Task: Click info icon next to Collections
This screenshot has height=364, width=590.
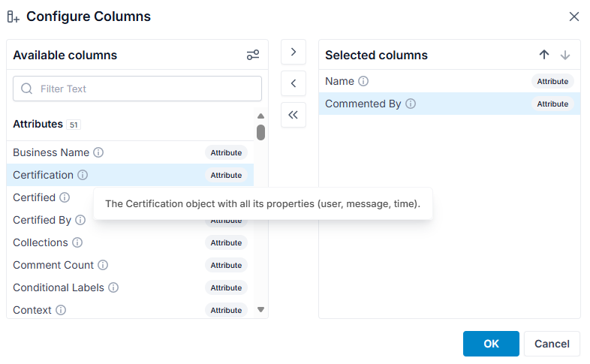Action: coord(77,242)
